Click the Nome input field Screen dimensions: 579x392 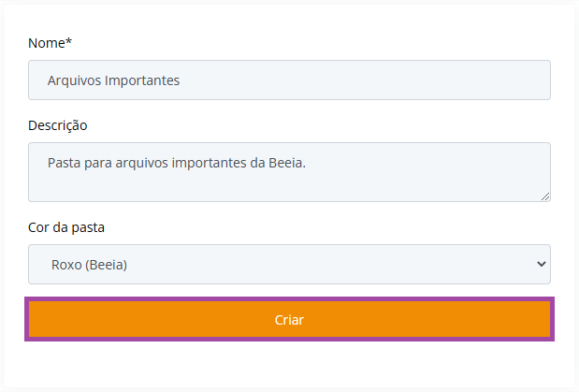pos(289,80)
